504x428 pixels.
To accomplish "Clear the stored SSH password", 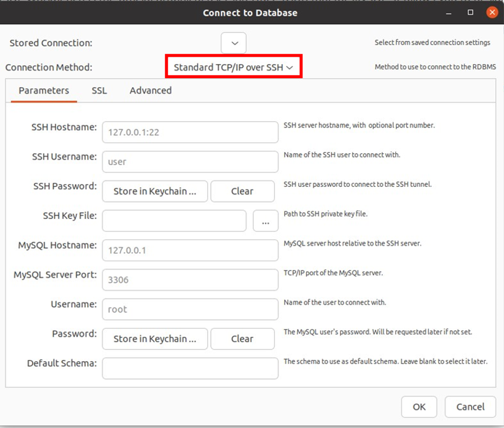I will [x=242, y=191].
